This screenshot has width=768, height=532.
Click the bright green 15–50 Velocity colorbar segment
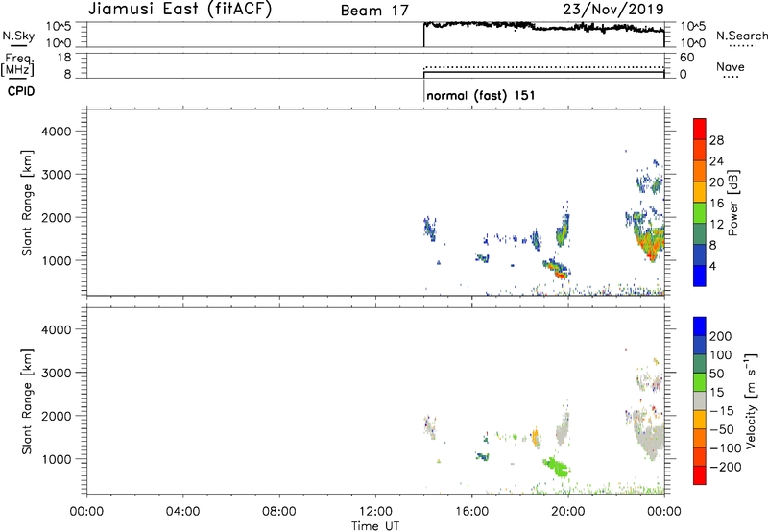click(x=700, y=382)
